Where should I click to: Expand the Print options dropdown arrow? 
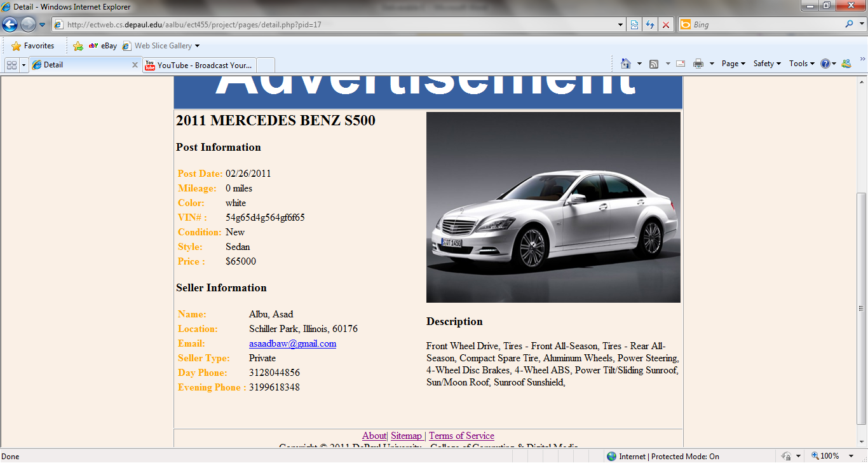click(712, 64)
